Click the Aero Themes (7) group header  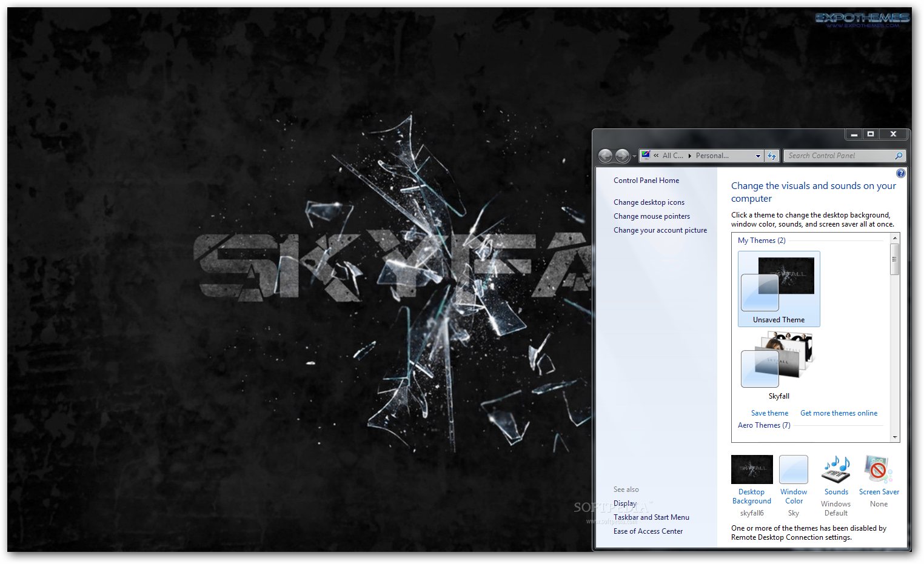coord(764,425)
